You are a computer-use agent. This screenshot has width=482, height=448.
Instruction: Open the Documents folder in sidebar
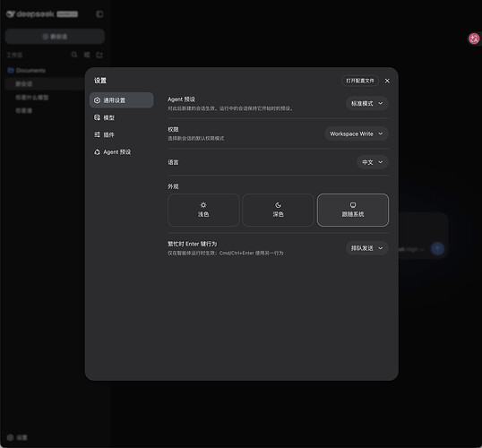(x=27, y=71)
